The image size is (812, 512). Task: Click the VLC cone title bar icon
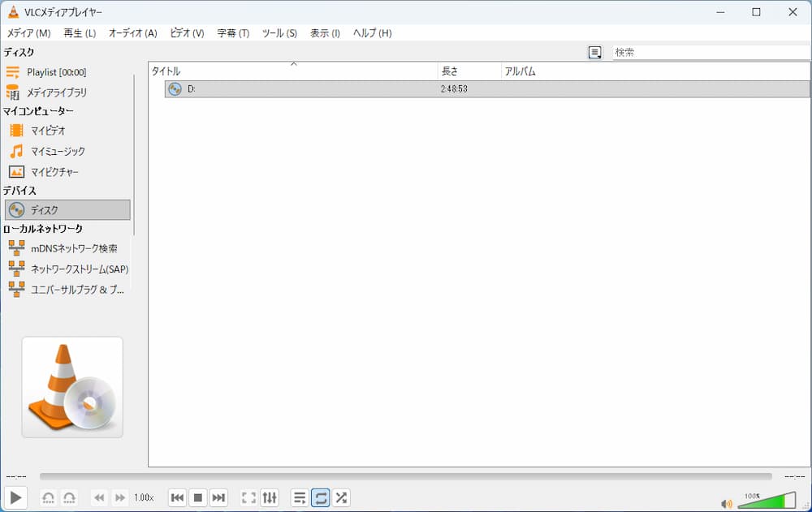(14, 12)
